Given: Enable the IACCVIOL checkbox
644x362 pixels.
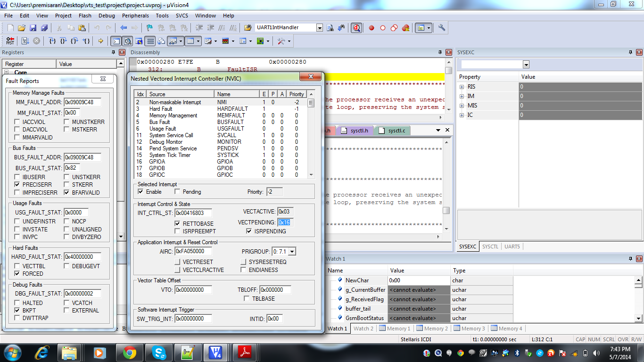Looking at the screenshot, I should 17,122.
